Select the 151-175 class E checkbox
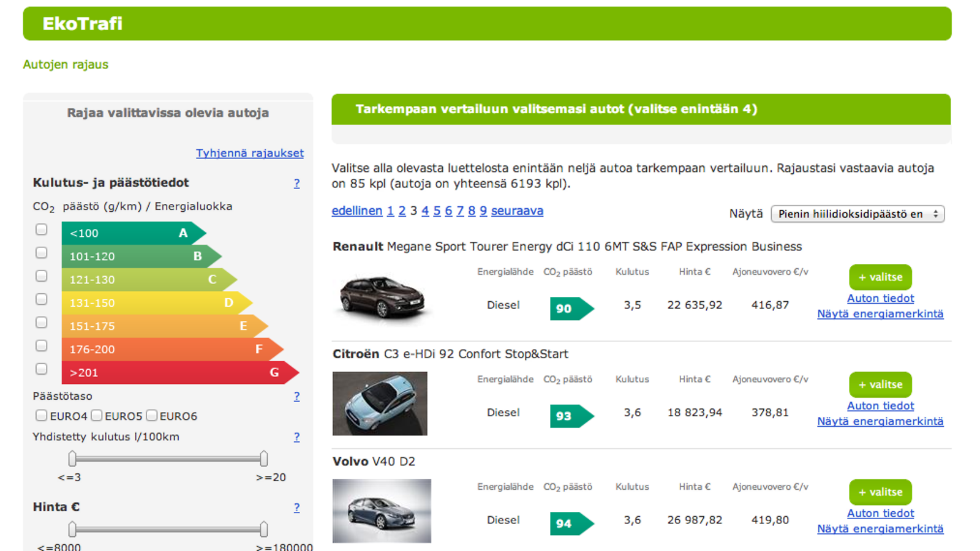980x551 pixels. click(41, 323)
